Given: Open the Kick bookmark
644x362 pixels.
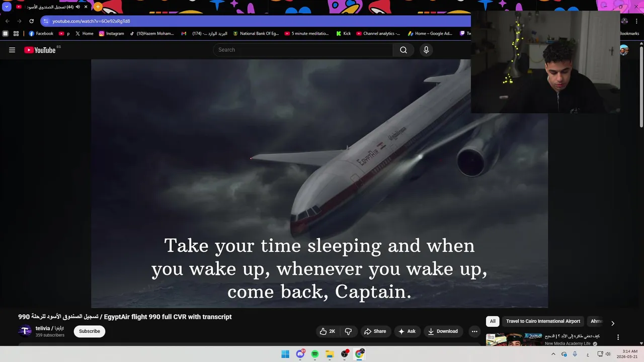Looking at the screenshot, I should click(x=343, y=34).
